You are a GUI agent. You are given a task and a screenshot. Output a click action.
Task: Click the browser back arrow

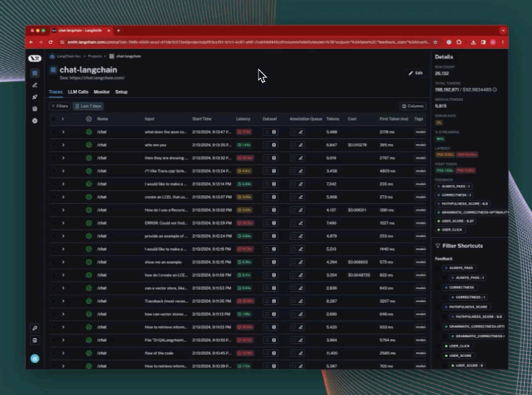pos(31,42)
